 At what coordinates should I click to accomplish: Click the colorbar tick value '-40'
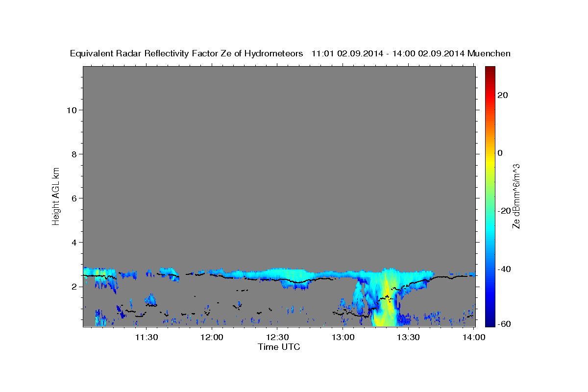[504, 269]
